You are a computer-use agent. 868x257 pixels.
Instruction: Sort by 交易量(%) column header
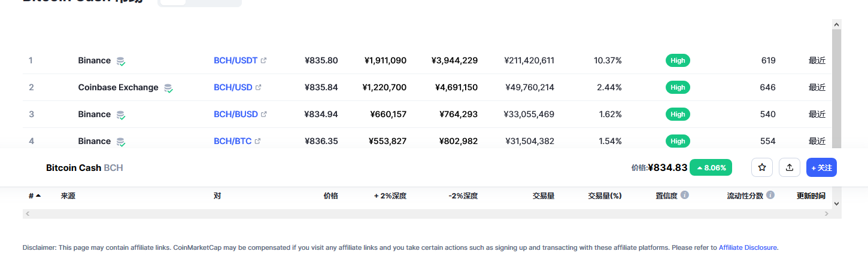pos(605,195)
